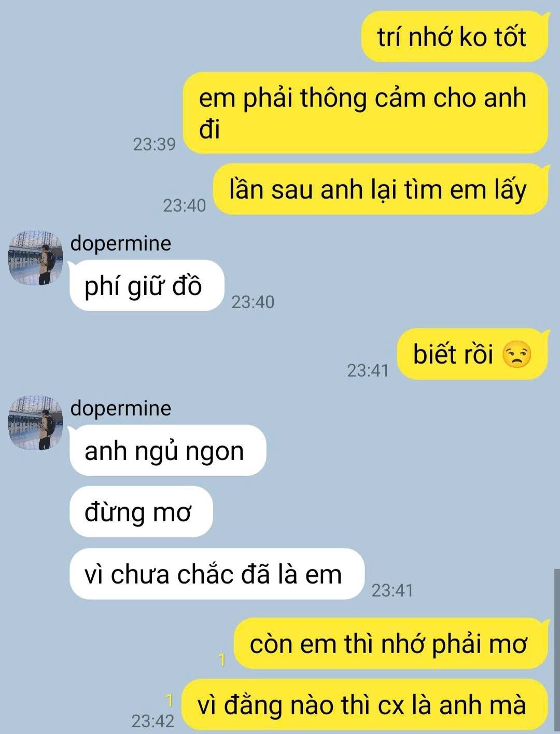Click dopermine name above 'anh ngủ ngon'
560x734 pixels.
point(121,408)
